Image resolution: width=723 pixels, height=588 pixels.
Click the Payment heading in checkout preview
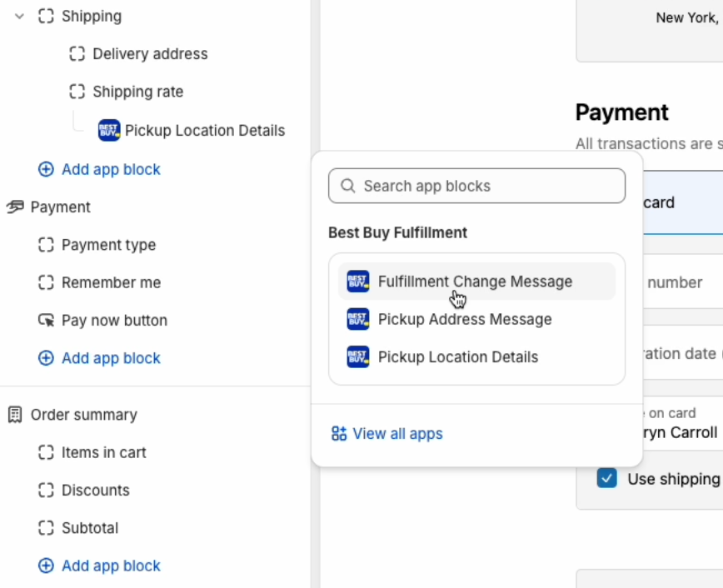point(622,112)
